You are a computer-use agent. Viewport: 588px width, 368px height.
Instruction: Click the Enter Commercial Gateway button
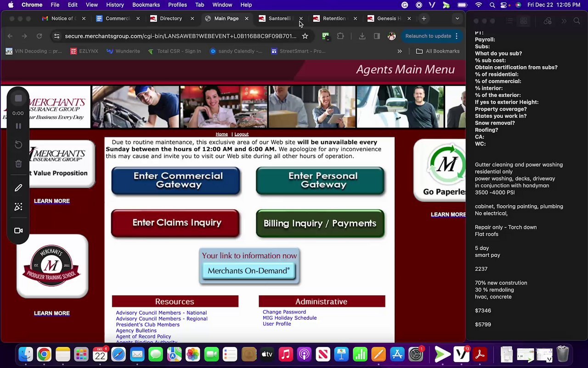pyautogui.click(x=176, y=180)
